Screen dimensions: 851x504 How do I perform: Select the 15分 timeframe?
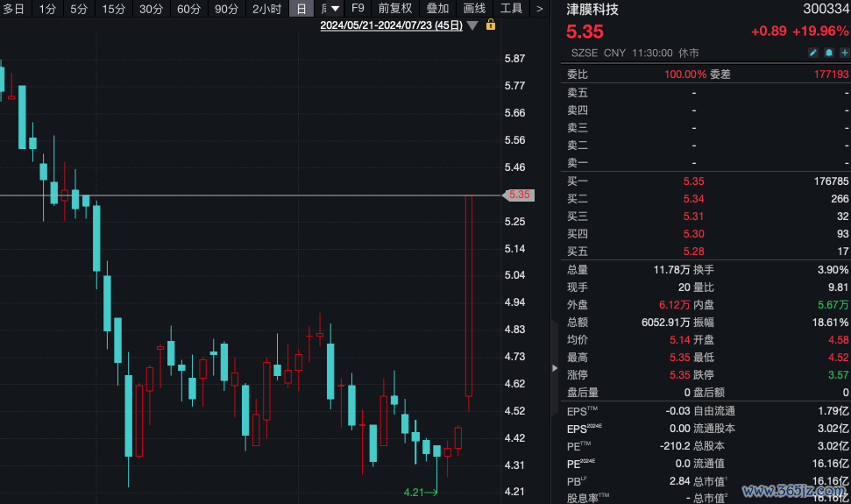[113, 9]
